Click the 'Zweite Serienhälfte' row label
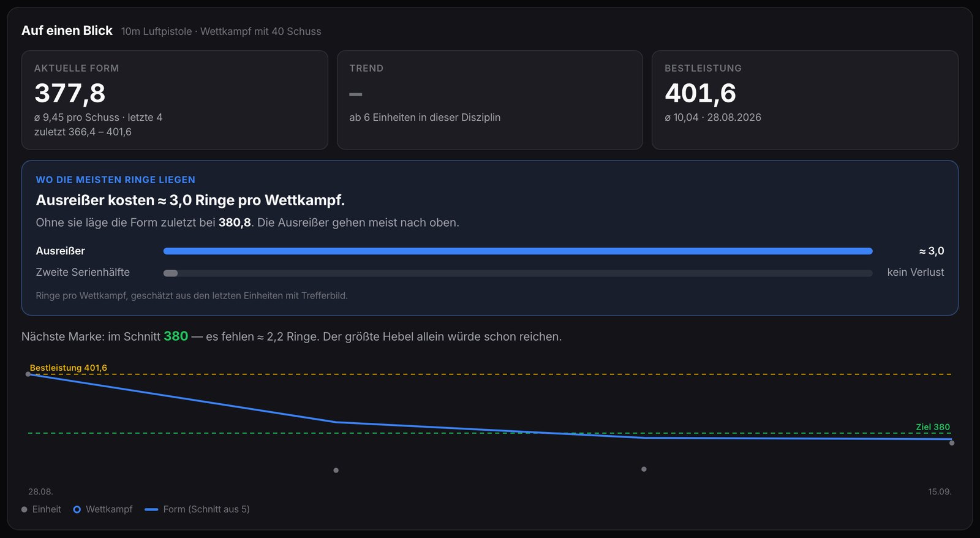 [x=83, y=273]
